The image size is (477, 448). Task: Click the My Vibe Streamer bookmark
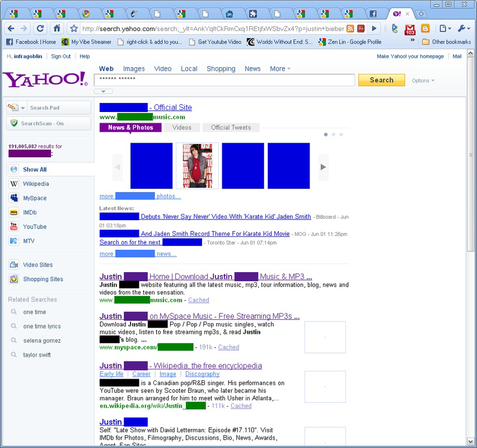coord(87,41)
